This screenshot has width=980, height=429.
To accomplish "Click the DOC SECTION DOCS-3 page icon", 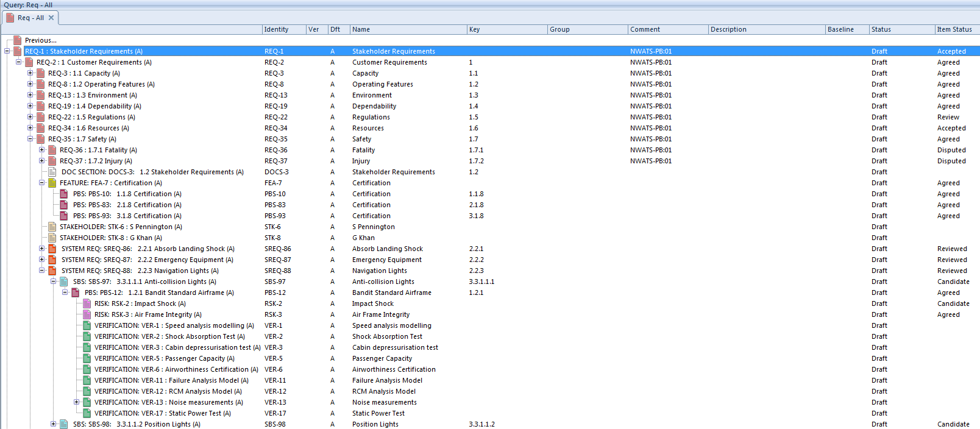I will [x=52, y=172].
